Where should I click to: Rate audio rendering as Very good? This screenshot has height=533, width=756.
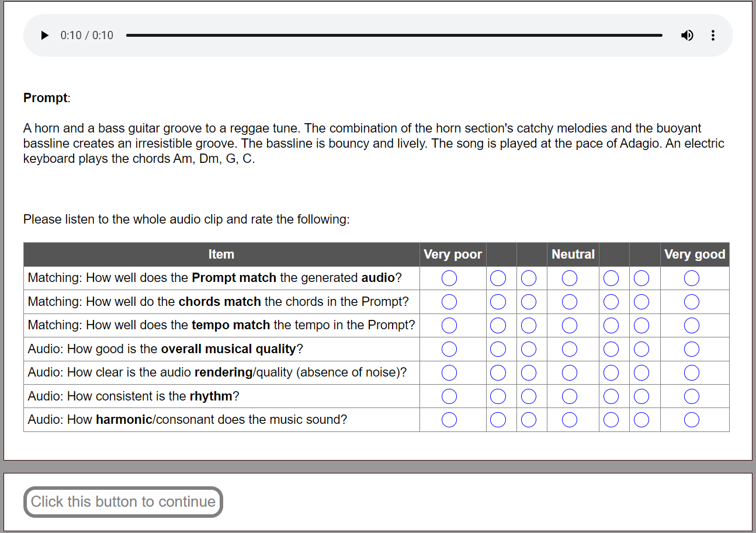click(692, 372)
